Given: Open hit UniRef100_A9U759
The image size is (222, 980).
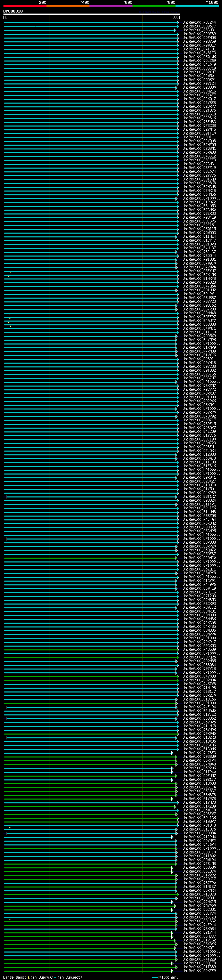Looking at the screenshot, I should tap(199, 41).
